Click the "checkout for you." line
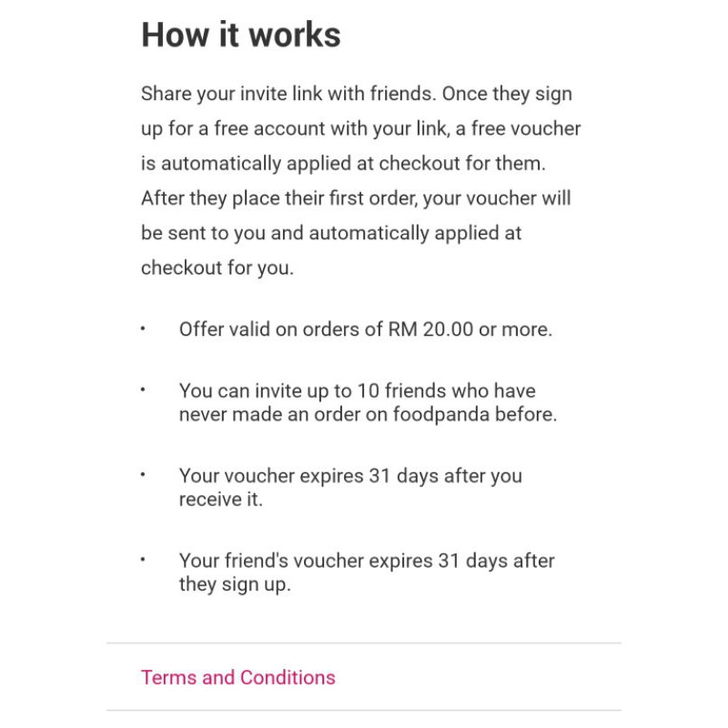Image resolution: width=728 pixels, height=728 pixels. click(x=217, y=268)
